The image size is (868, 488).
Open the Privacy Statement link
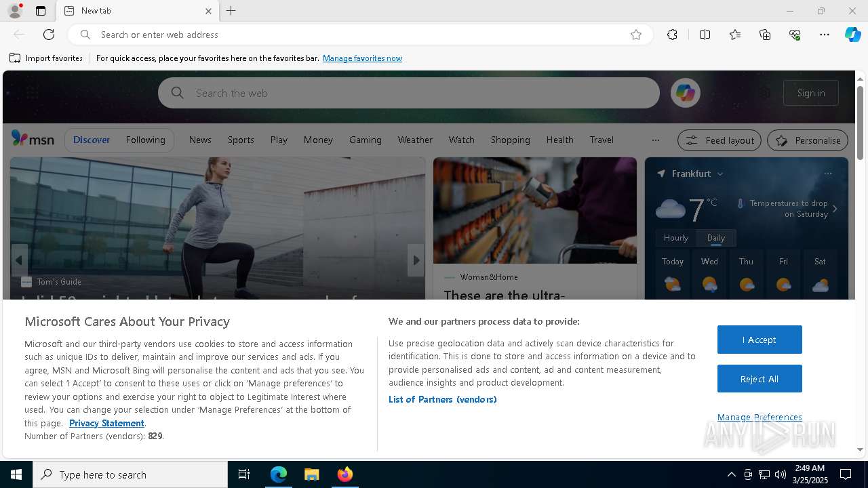(106, 423)
